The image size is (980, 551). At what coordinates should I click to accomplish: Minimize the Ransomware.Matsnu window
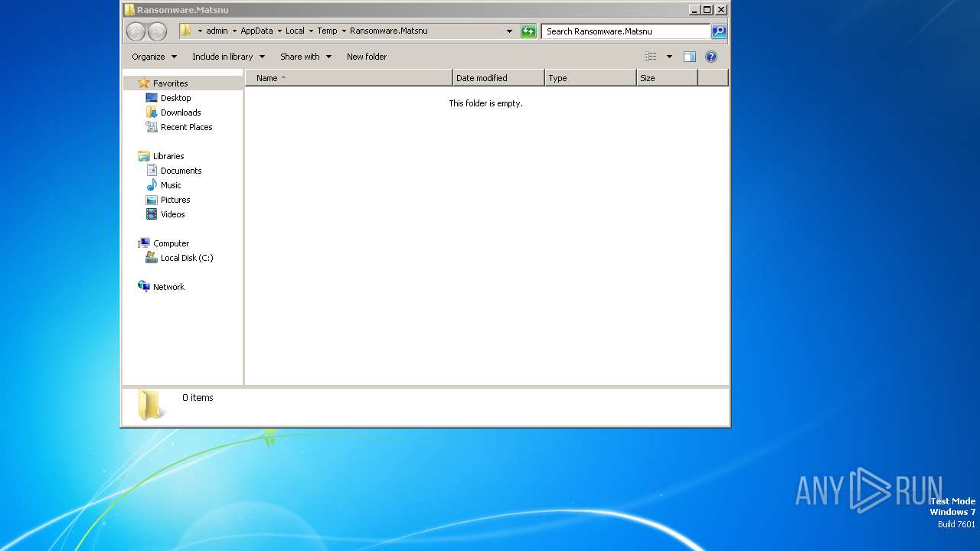[x=694, y=10]
